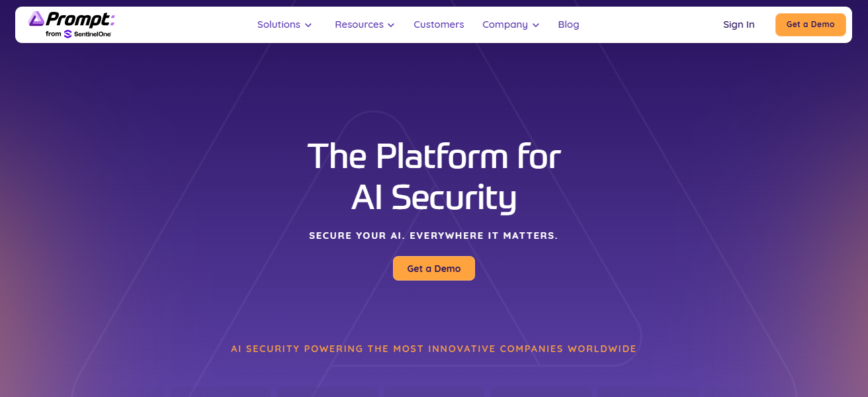The height and width of the screenshot is (397, 868).
Task: Expand the chevron next to Company
Action: 535,25
